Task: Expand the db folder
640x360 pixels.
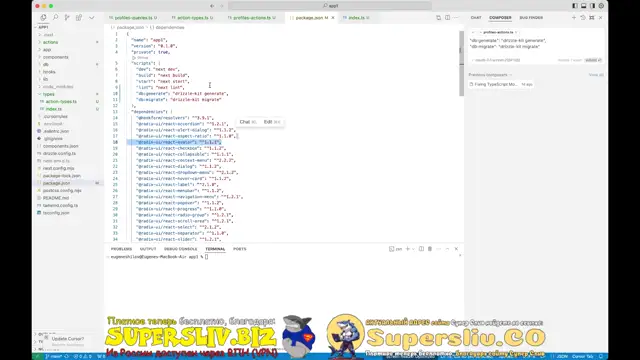Action: 46,64
